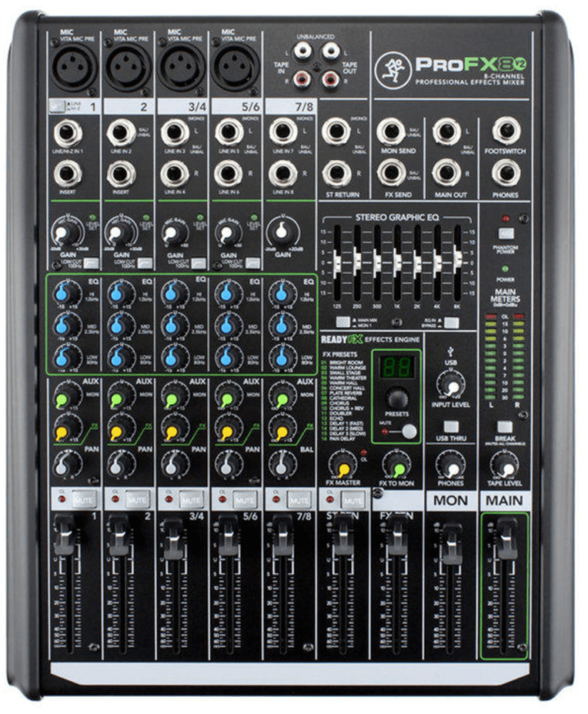Click the 125 Hz graphic EQ slider

337,263
